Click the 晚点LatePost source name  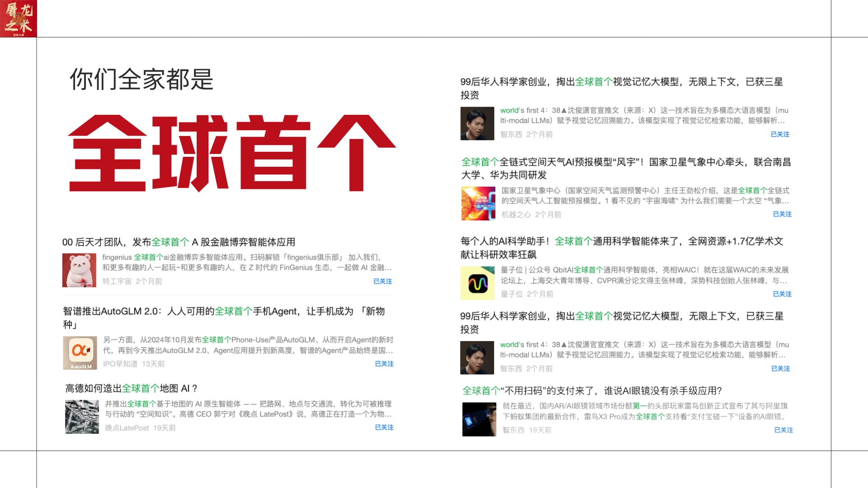coord(127,428)
